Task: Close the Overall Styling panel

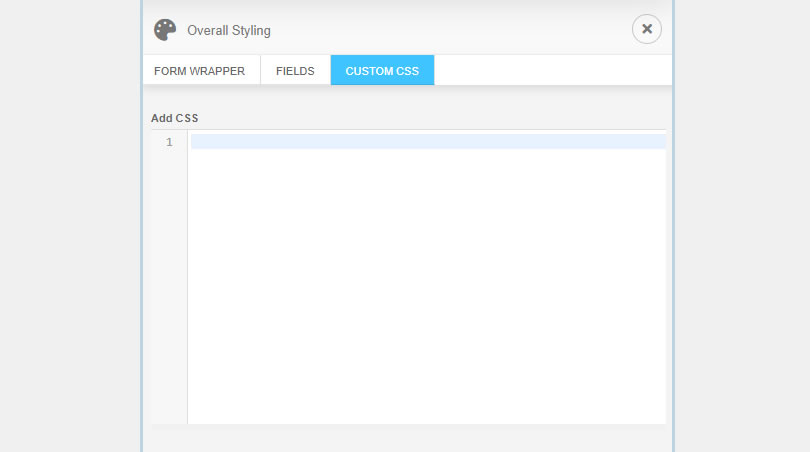Action: coord(646,29)
